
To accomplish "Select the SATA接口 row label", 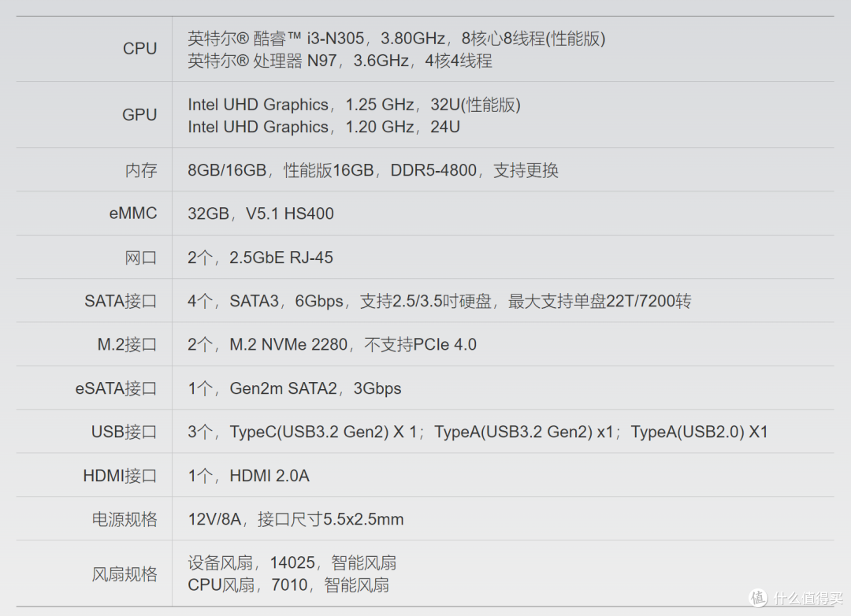I will pyautogui.click(x=121, y=301).
